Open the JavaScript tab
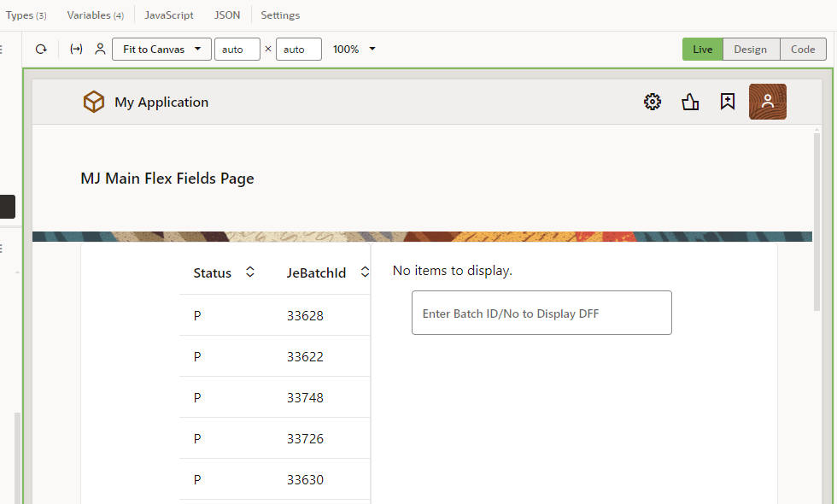This screenshot has height=504, width=837. pos(169,15)
